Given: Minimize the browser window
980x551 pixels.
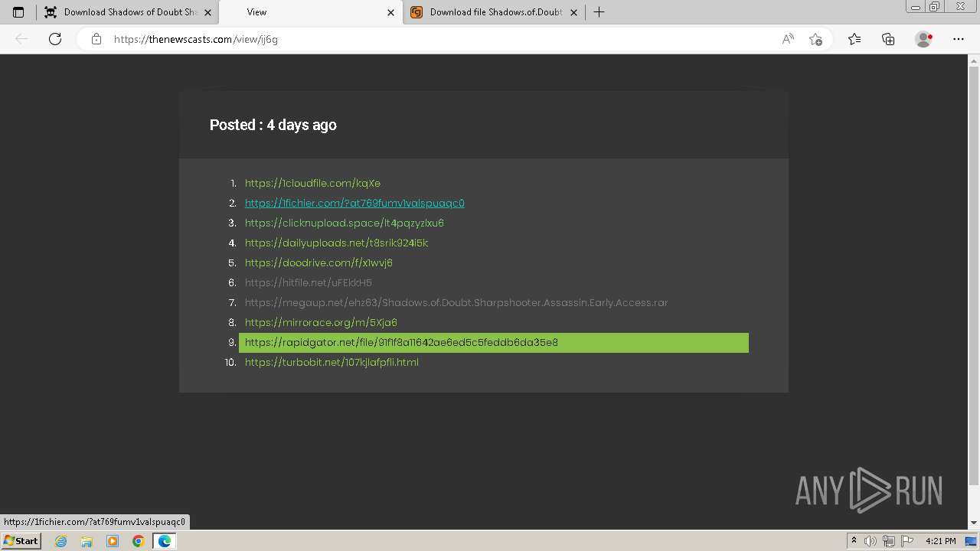Looking at the screenshot, I should point(915,7).
